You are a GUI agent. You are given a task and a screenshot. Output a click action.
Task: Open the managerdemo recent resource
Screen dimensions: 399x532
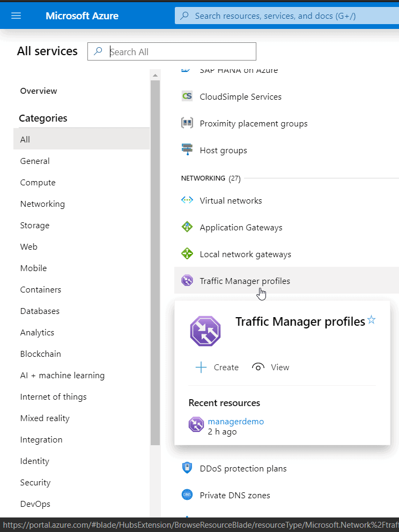coord(235,422)
